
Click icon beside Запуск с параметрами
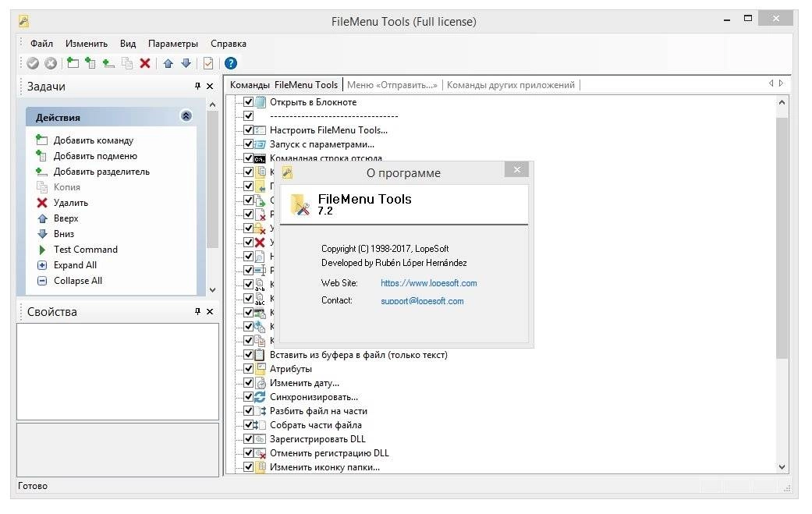[x=261, y=144]
